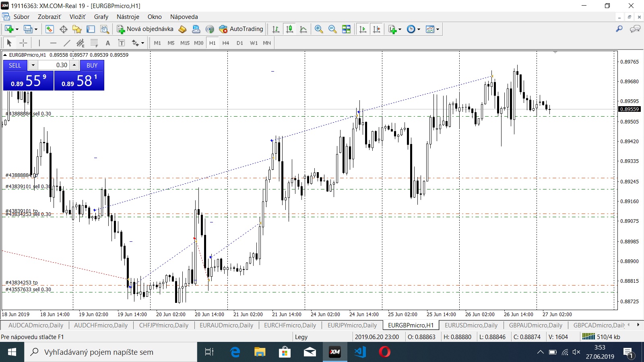
Task: Expand the Periods dropdown arrow
Action: point(419,29)
